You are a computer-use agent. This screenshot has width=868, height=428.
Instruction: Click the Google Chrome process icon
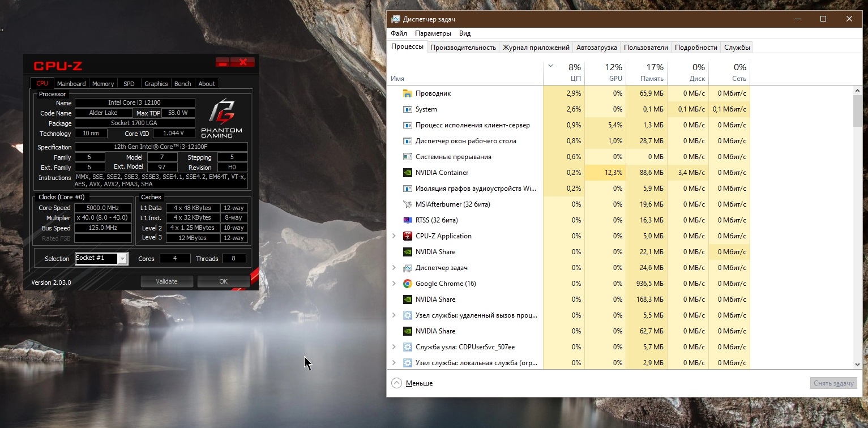[x=407, y=284]
